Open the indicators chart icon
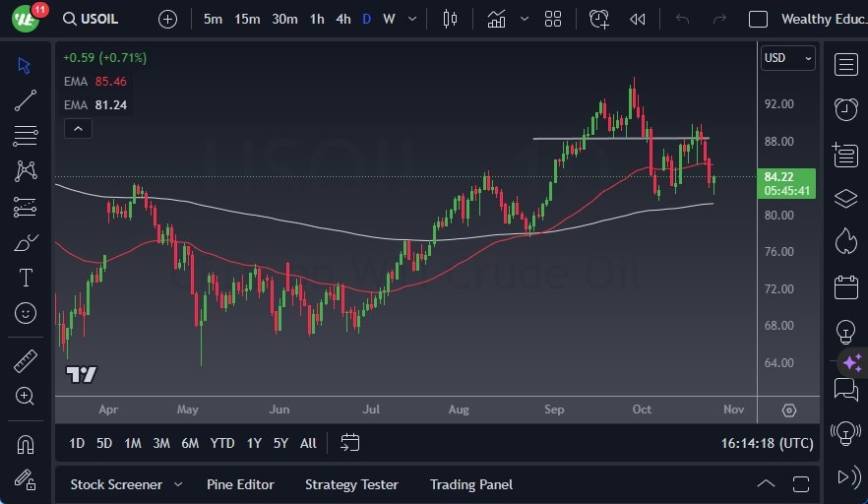 [496, 19]
